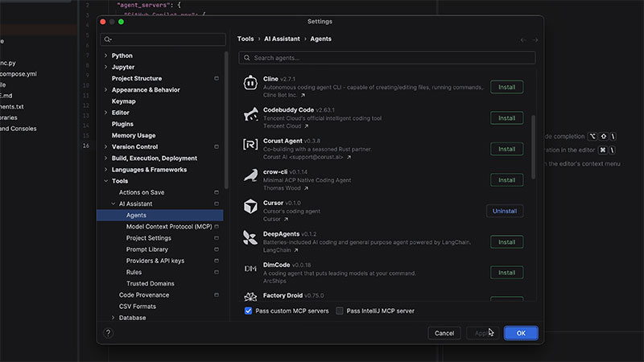The image size is (644, 362).
Task: Click project-level icon beside Actions on Save
Action: (217, 192)
